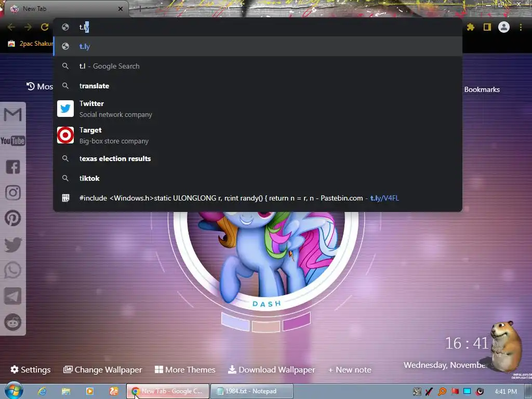Add a New note
This screenshot has width=532, height=399.
coord(350,369)
